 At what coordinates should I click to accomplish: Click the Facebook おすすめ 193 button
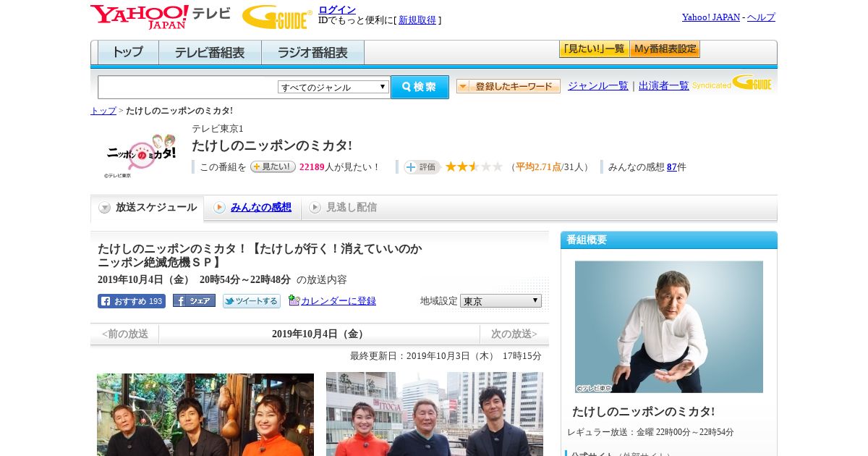pyautogui.click(x=132, y=301)
